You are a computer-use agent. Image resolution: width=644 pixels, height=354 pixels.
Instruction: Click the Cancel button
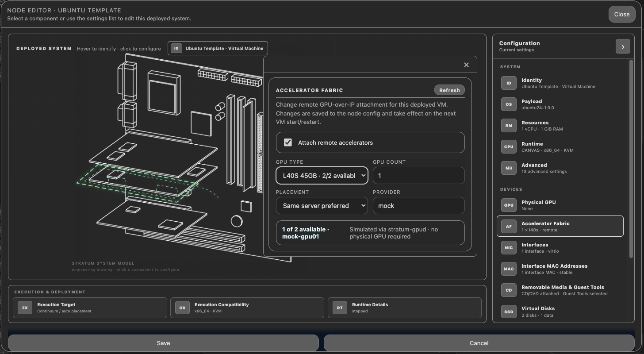(x=479, y=343)
